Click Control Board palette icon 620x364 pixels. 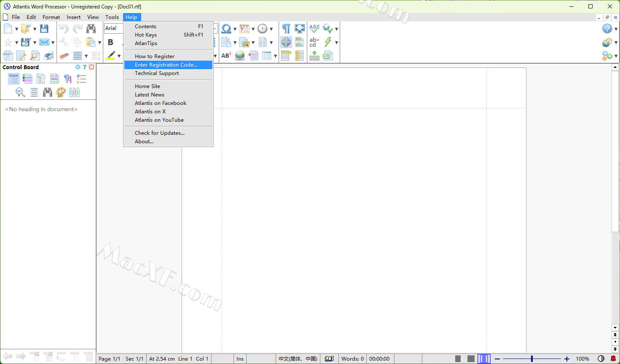[x=61, y=92]
